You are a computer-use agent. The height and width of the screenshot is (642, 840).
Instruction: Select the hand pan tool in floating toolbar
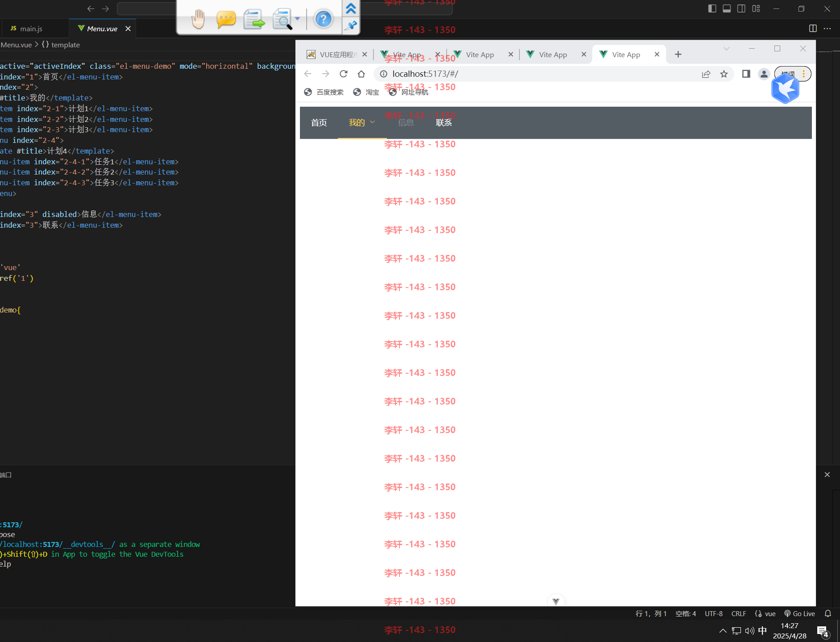tap(198, 19)
